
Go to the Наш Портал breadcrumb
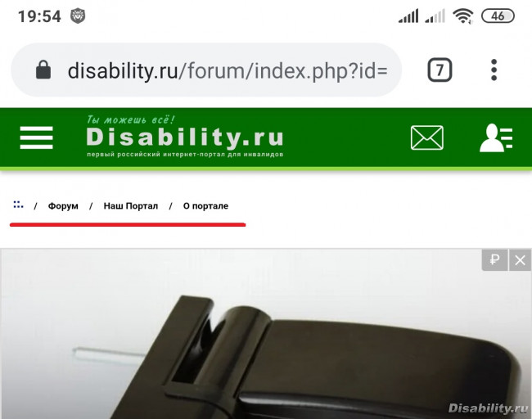point(131,206)
